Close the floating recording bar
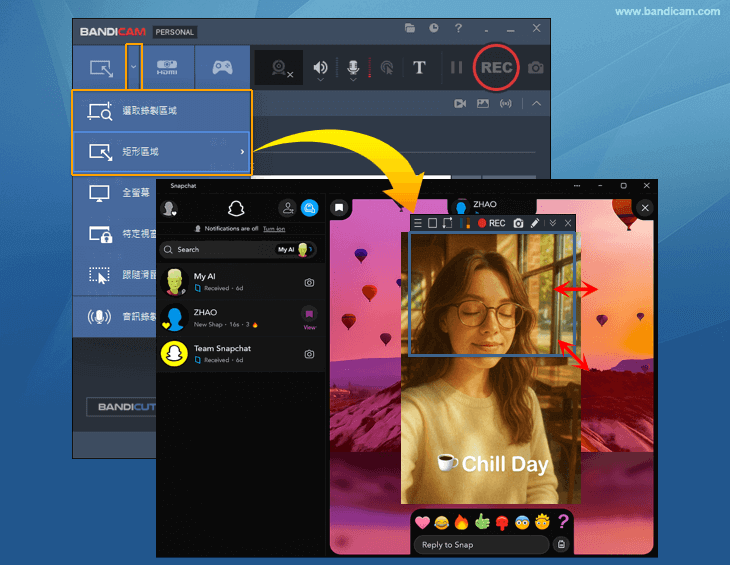The height and width of the screenshot is (565, 730). point(568,223)
